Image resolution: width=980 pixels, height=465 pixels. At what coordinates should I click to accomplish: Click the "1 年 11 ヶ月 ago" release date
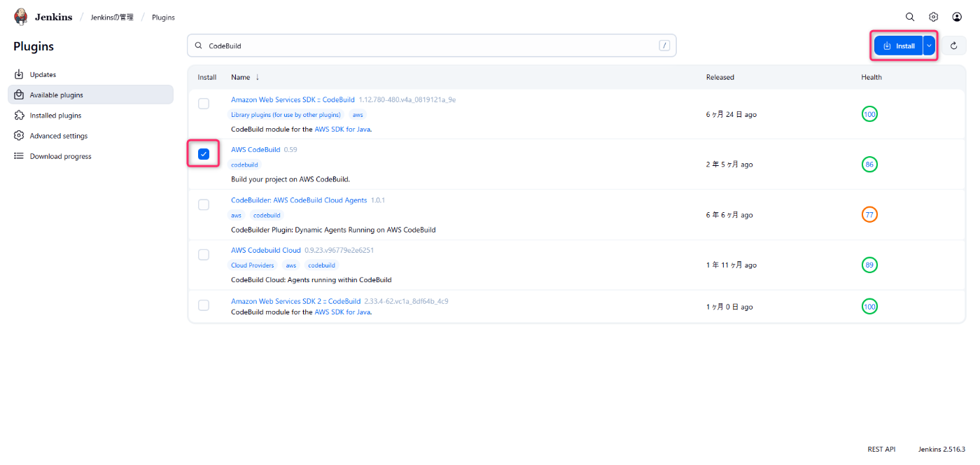tap(731, 265)
